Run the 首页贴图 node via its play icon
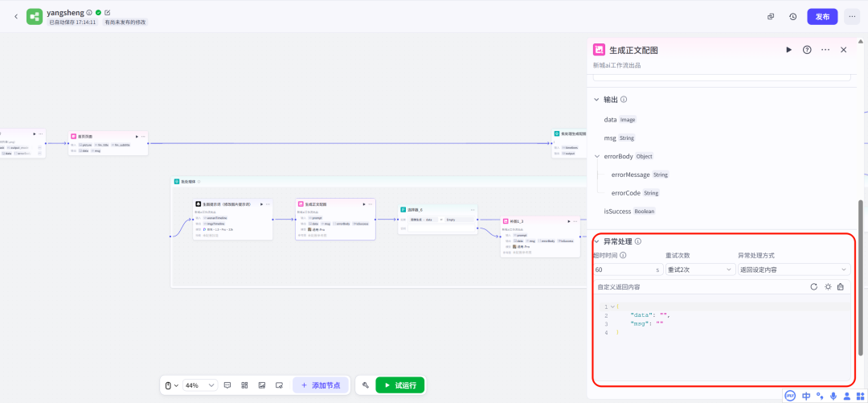The width and height of the screenshot is (868, 403). tap(136, 136)
